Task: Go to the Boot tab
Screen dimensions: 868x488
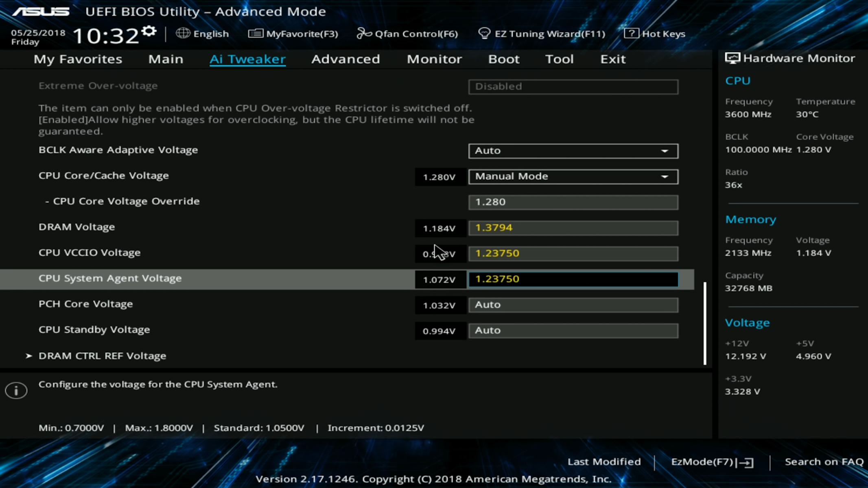Action: (504, 59)
